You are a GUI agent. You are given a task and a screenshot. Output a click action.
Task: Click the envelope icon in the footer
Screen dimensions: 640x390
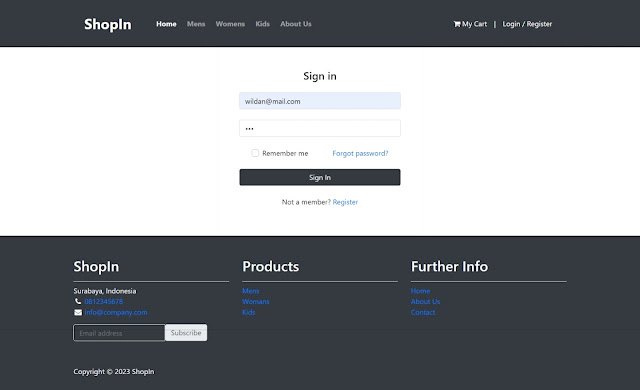tap(78, 312)
